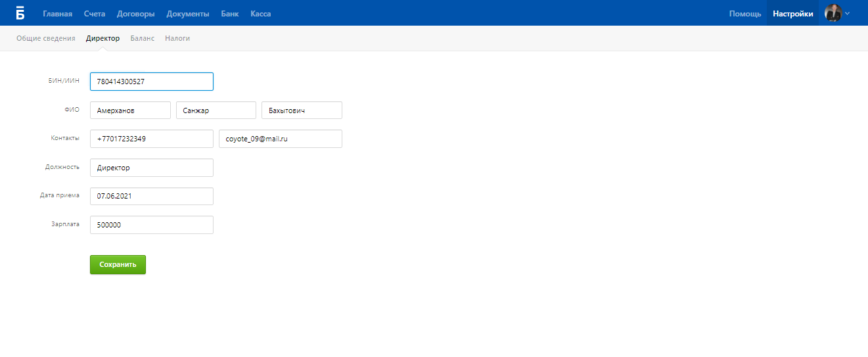Open the Договоры section
The height and width of the screenshot is (357, 868).
(x=136, y=14)
